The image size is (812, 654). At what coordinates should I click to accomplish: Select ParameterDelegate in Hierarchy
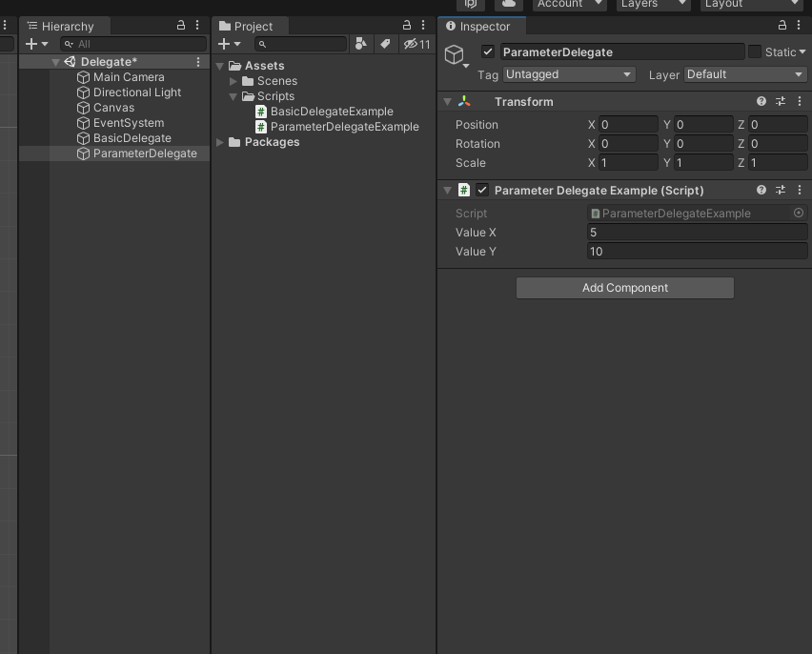point(145,153)
